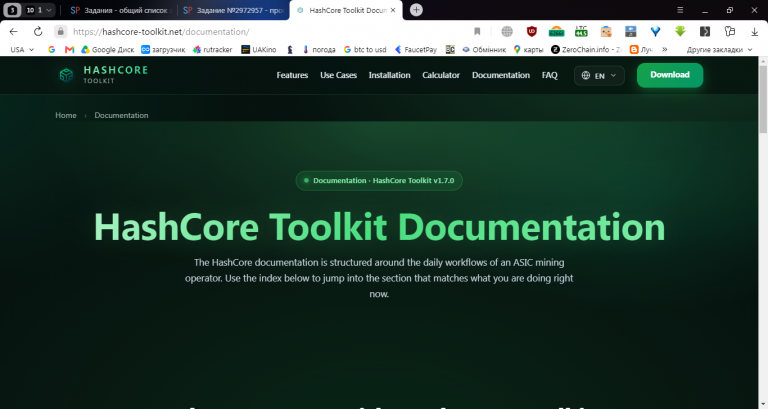Switch to the Задания - общий список tab
The image size is (768, 409).
click(x=120, y=10)
